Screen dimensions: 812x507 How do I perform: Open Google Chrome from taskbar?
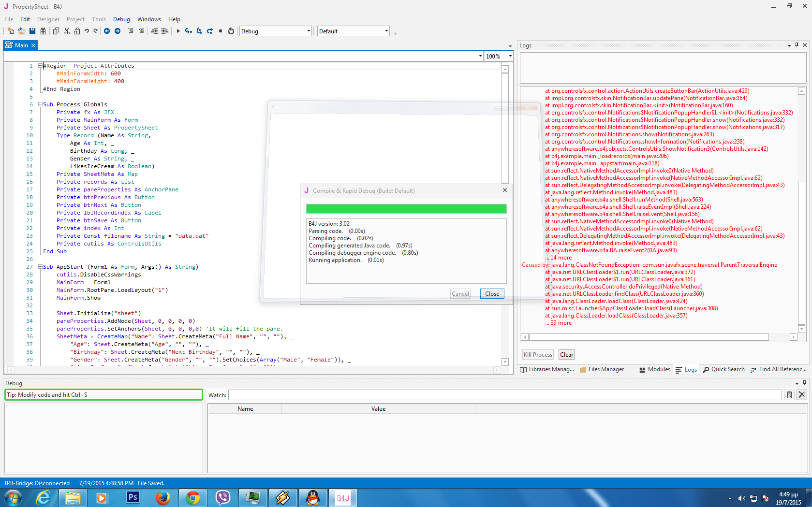192,498
